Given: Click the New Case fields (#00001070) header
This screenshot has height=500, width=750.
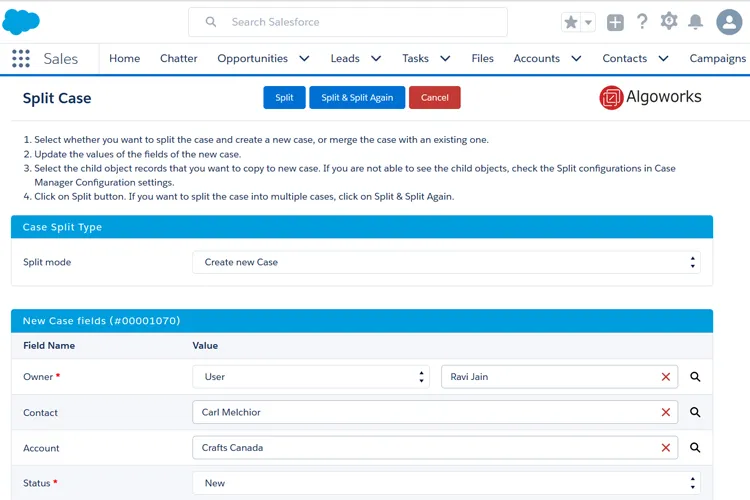Looking at the screenshot, I should pyautogui.click(x=362, y=321).
